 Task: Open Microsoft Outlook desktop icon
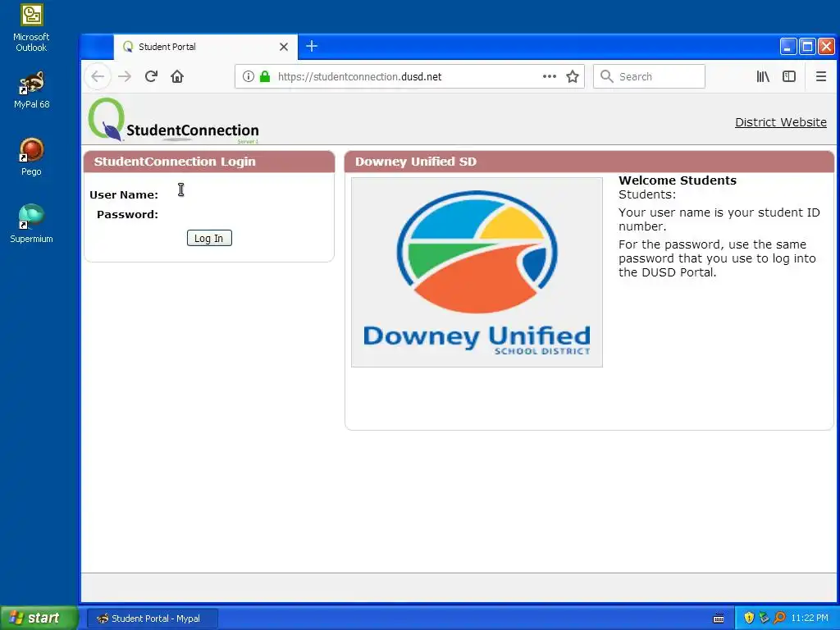31,28
